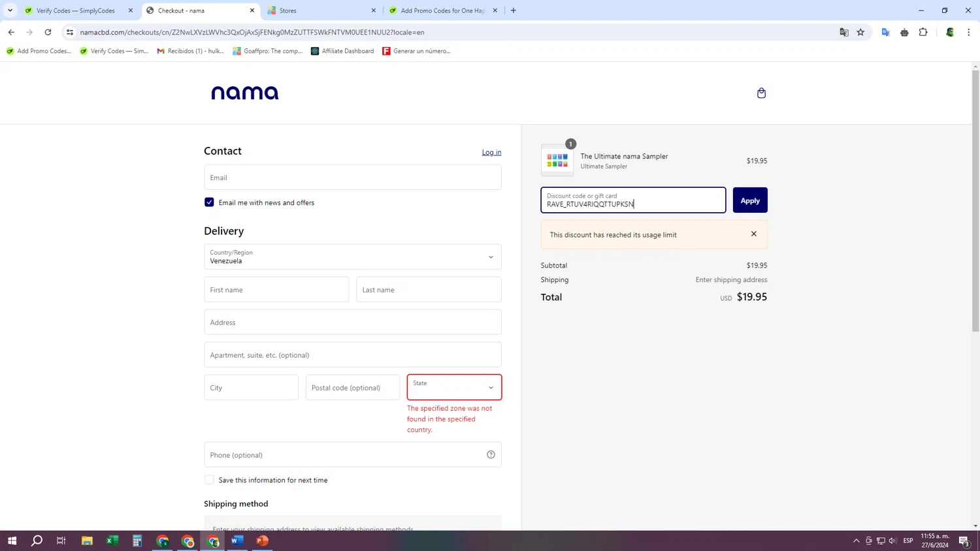Screen dimensions: 980x551
Task: Open new browser tab
Action: click(x=514, y=10)
